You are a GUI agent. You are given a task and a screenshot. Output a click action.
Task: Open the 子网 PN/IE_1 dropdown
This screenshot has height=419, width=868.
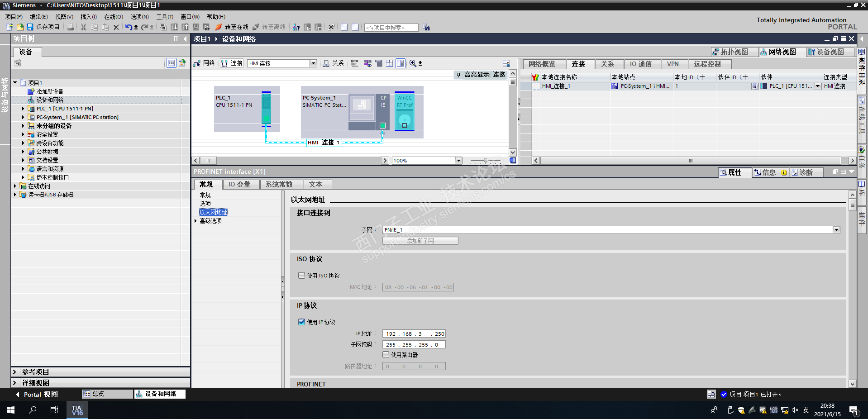(x=836, y=230)
